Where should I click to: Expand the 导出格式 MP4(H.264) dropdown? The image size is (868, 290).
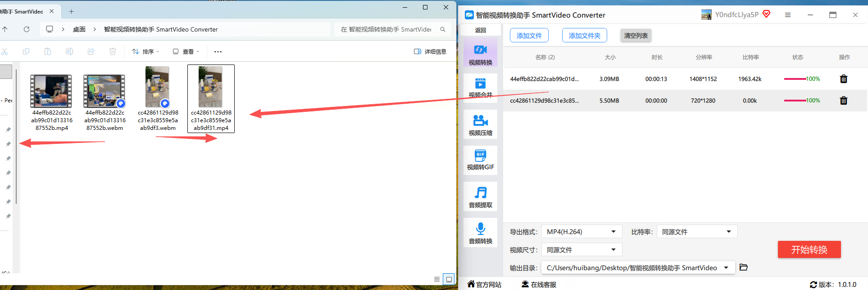tap(582, 232)
